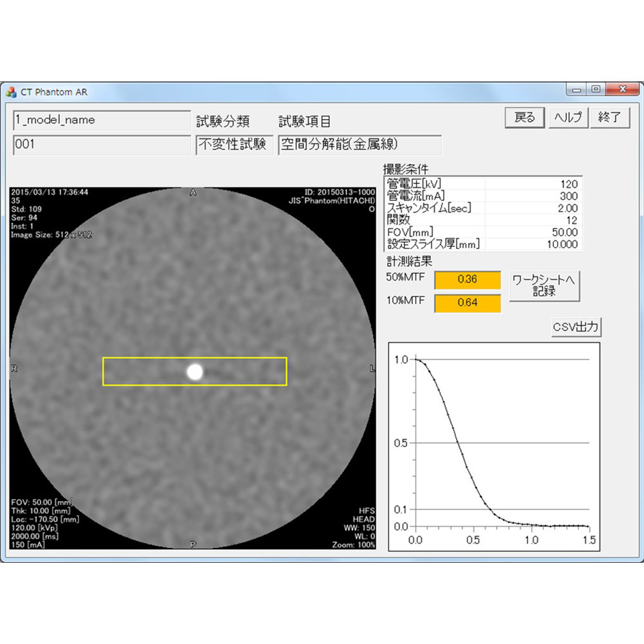Click the 2015/03/13 17:36:44 timestamp
Viewport: 644px width, 644px height.
[x=50, y=192]
